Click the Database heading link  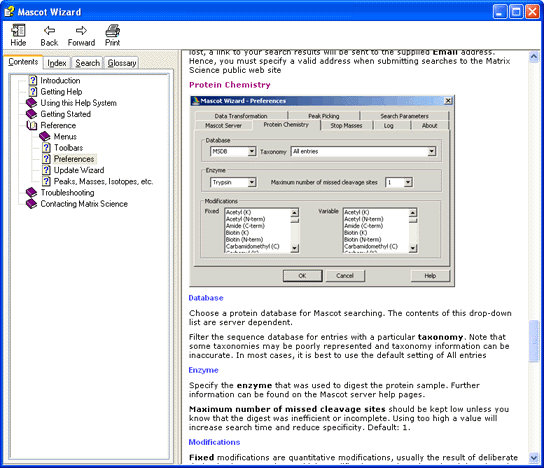click(206, 298)
